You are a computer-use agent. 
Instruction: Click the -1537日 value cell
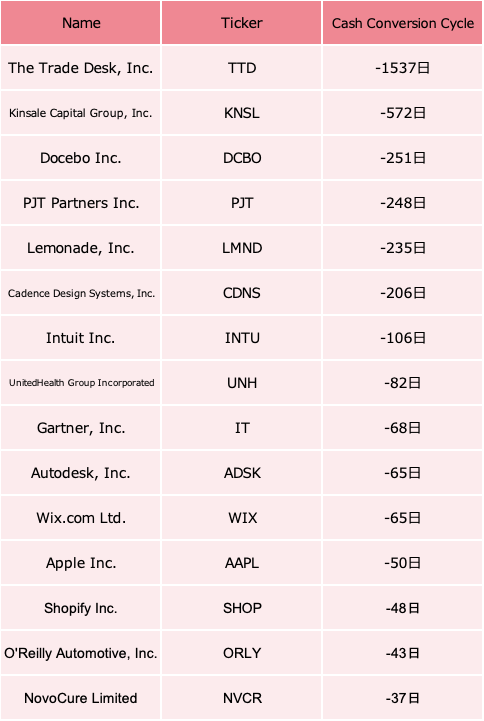pyautogui.click(x=402, y=68)
